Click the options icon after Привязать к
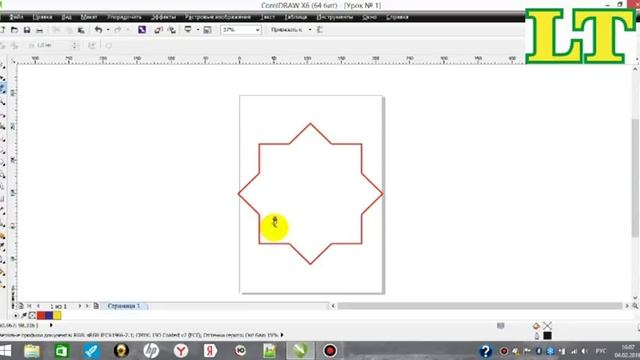The width and height of the screenshot is (640, 360). pos(320,29)
